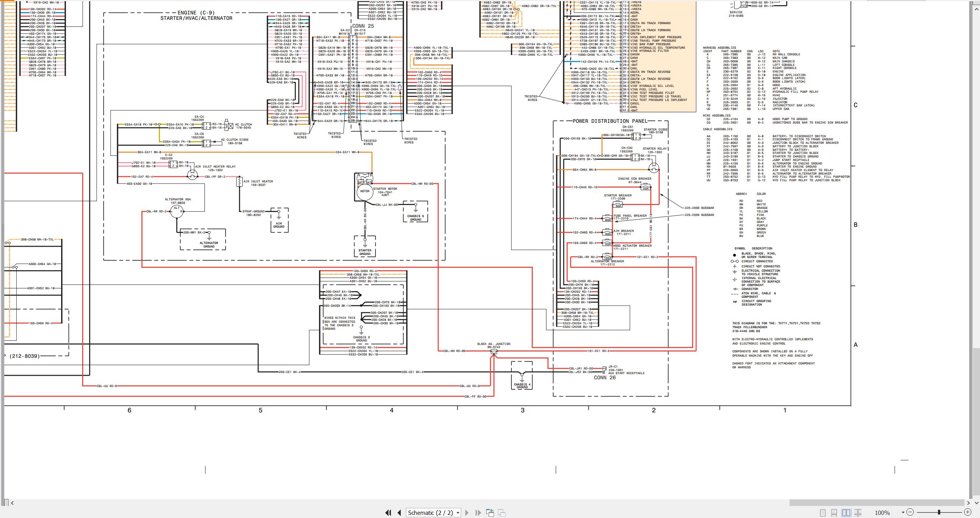This screenshot has height=518, width=980.
Task: Click the BLOCK AS. JUNCTION label
Action: click(x=494, y=344)
